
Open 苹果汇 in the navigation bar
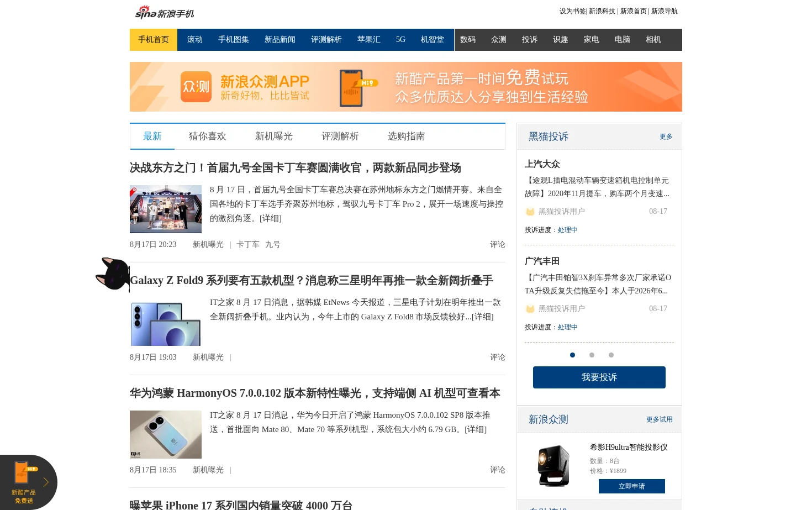369,40
